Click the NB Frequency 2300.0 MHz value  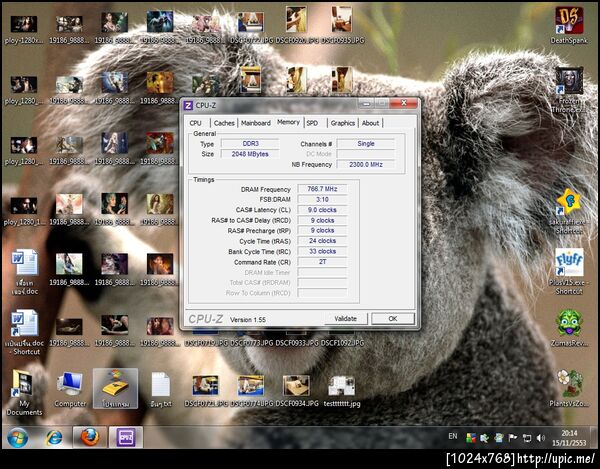point(366,164)
